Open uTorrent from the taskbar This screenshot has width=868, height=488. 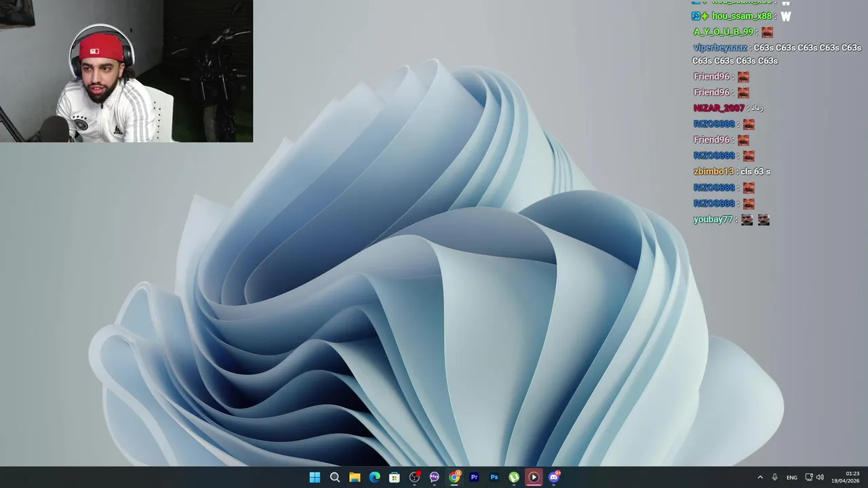click(514, 477)
